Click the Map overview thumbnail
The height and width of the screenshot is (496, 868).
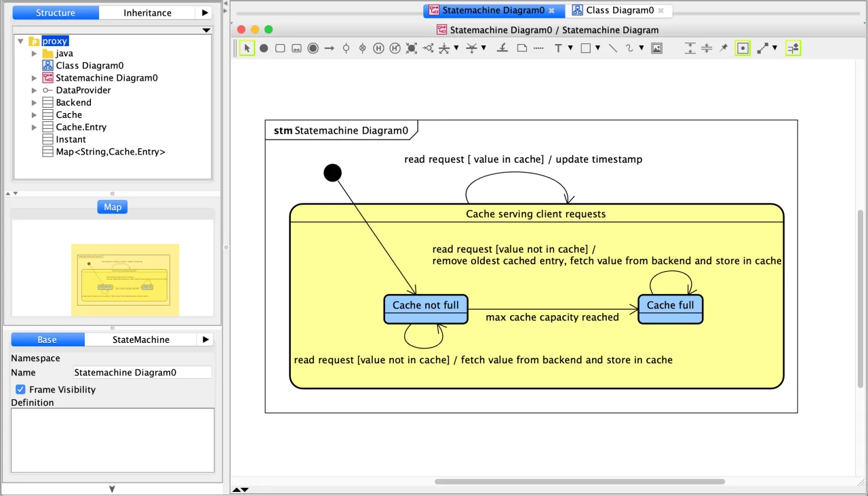point(125,280)
